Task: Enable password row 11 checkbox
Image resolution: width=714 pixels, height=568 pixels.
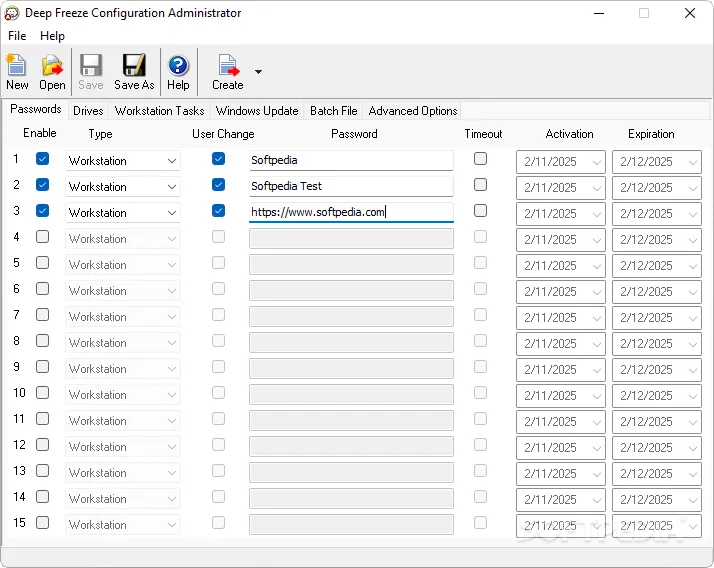Action: [42, 418]
